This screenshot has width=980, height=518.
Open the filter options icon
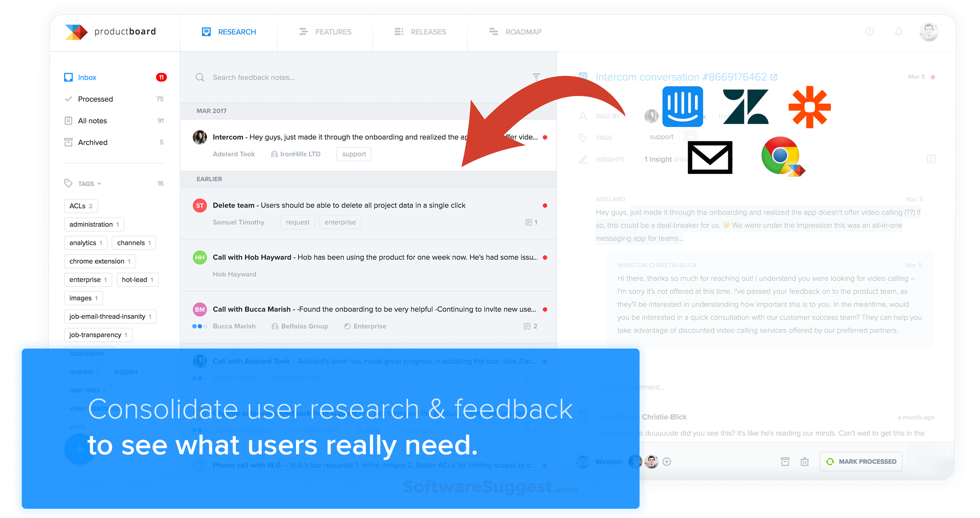click(536, 77)
